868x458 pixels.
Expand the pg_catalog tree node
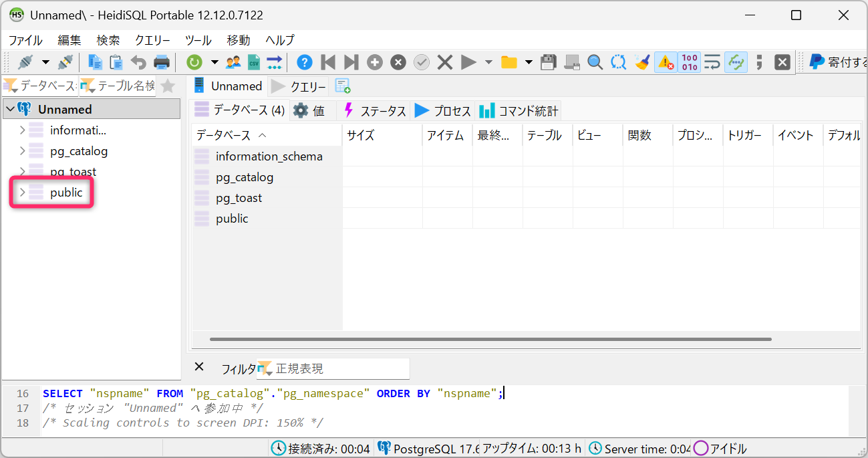pos(22,151)
